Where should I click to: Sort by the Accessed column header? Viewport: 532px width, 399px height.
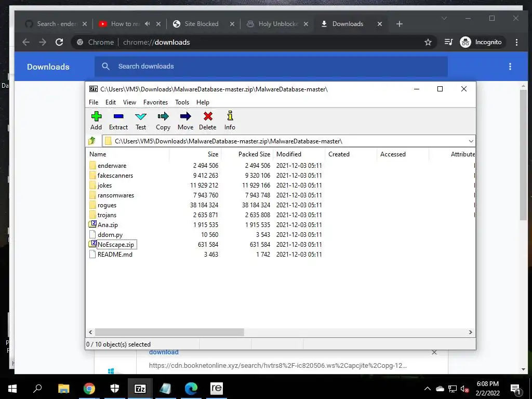[x=403, y=154]
